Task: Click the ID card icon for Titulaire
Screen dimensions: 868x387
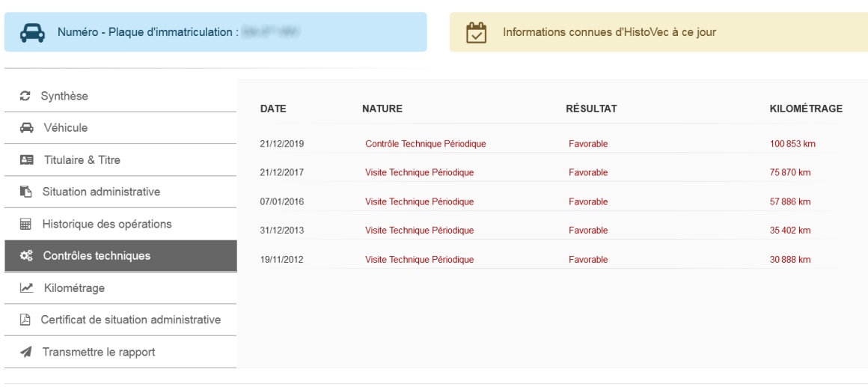Action: [26, 160]
